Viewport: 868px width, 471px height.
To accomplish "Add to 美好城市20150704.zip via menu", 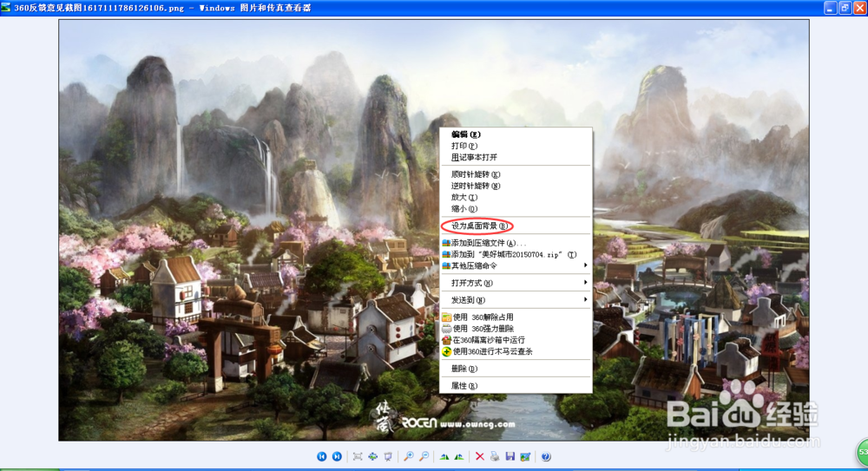I will pyautogui.click(x=516, y=255).
